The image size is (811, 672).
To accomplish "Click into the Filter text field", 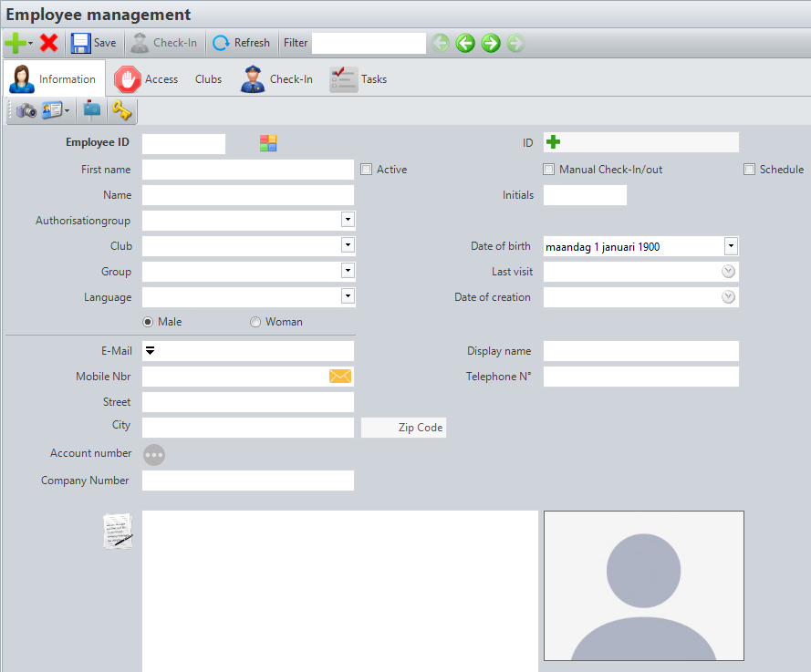I will click(x=369, y=43).
